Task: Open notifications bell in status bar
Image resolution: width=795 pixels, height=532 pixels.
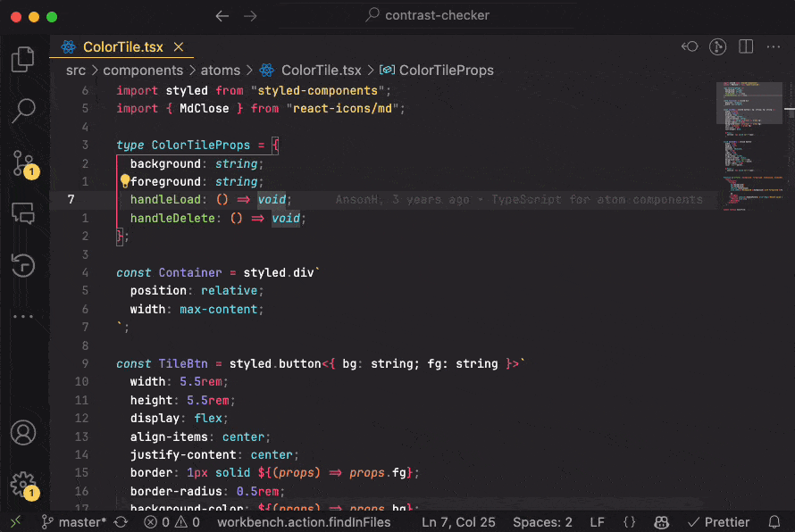Action: coord(774,522)
